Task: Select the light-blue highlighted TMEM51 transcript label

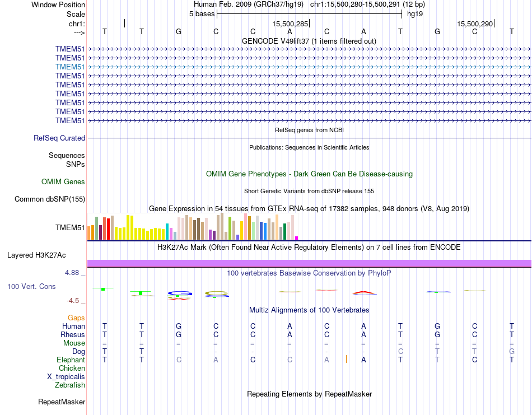Action: coord(70,67)
